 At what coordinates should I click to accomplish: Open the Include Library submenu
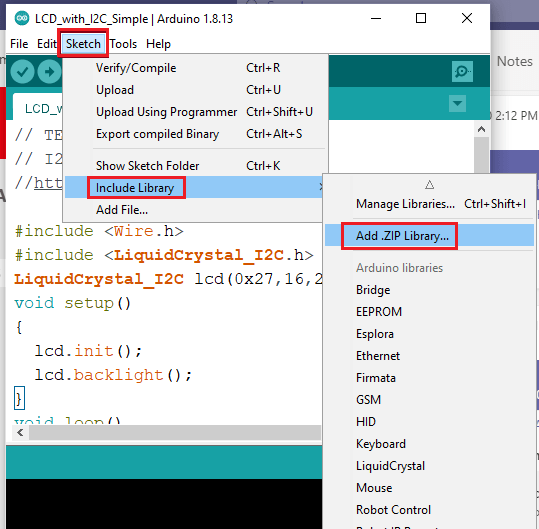coord(195,188)
